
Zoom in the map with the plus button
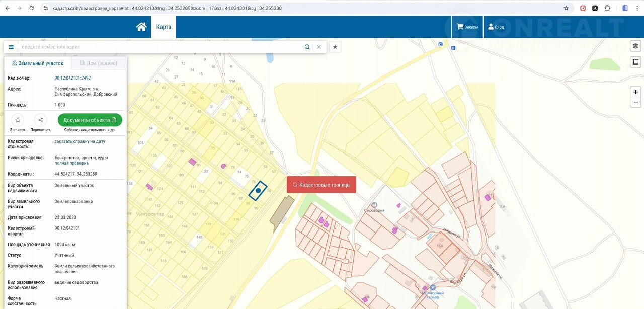pos(636,92)
